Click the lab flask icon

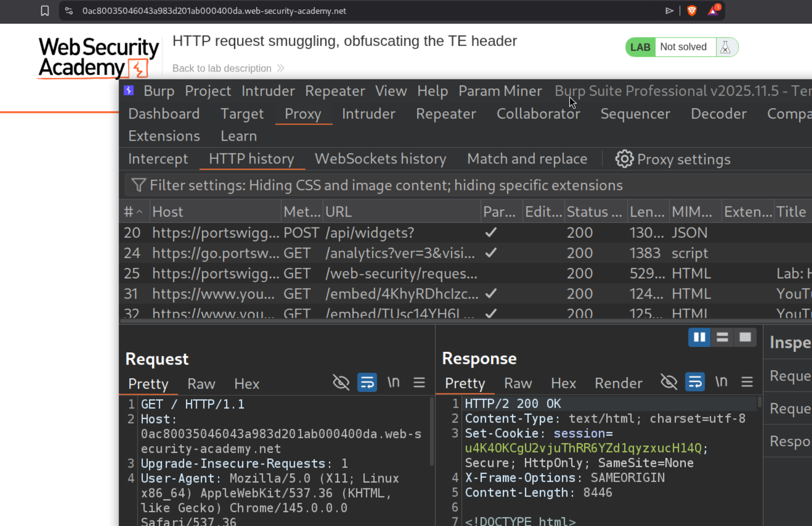(x=725, y=47)
